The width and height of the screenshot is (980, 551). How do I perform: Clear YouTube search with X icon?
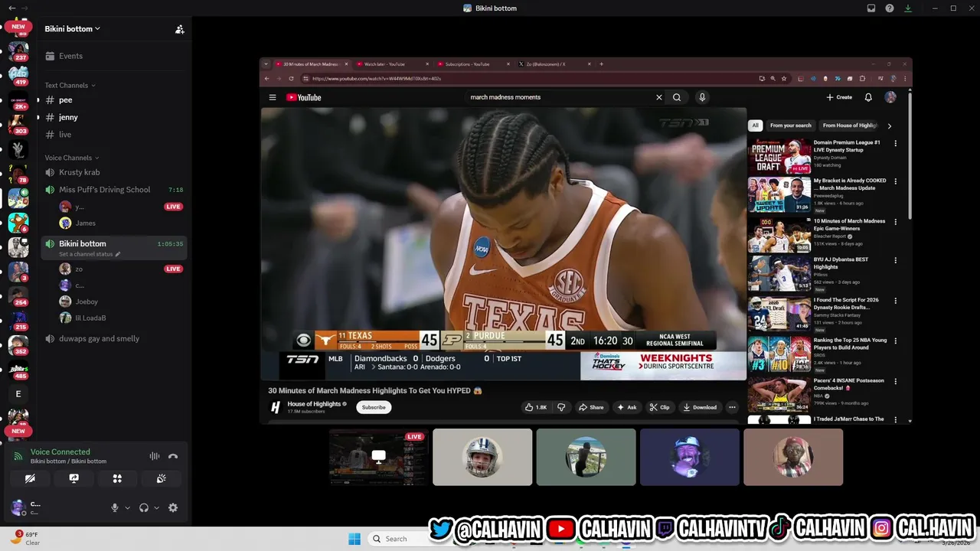click(658, 97)
